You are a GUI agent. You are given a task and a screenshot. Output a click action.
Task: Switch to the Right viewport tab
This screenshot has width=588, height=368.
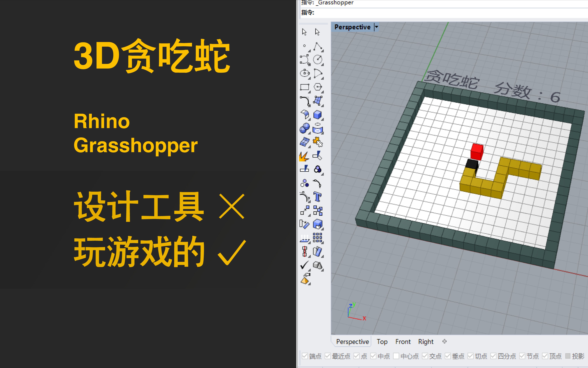point(426,342)
